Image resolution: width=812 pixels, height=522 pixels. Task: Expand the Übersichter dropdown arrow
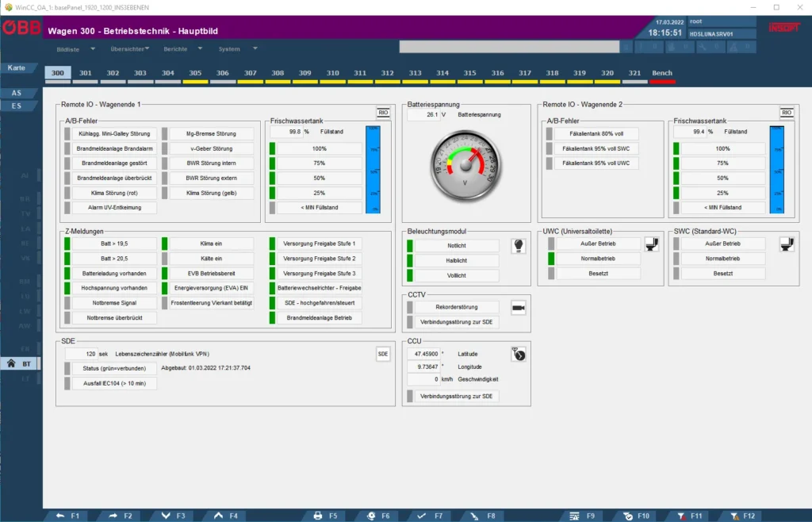point(147,48)
